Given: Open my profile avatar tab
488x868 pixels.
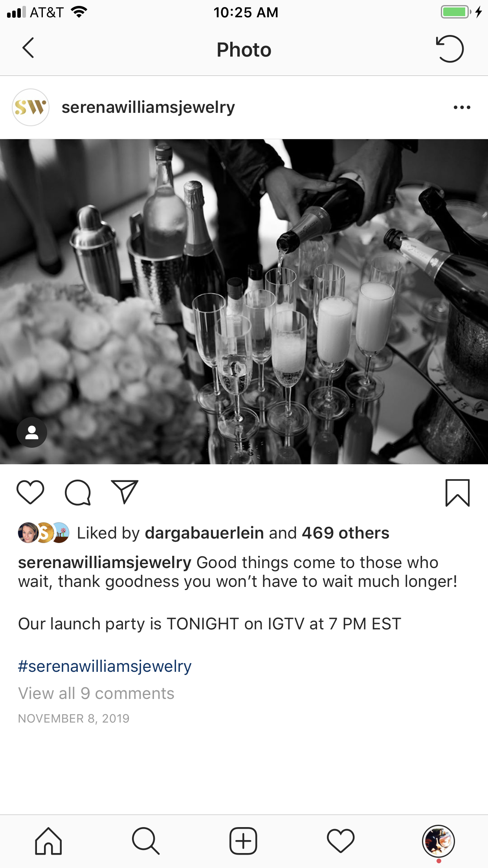Looking at the screenshot, I should [x=438, y=841].
